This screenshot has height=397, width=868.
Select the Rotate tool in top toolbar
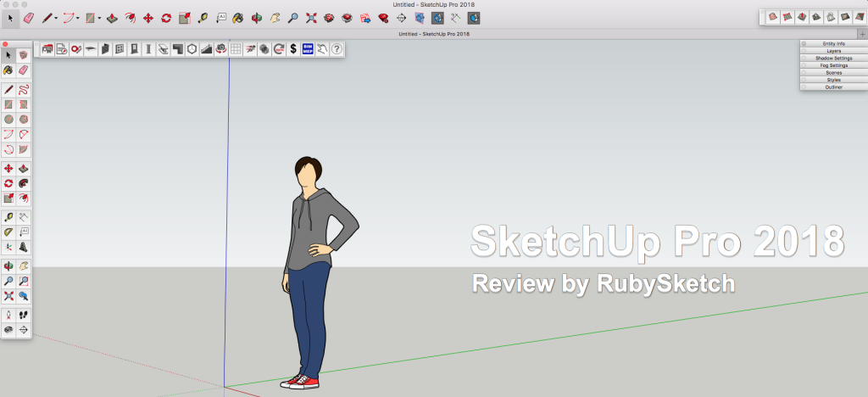[x=166, y=18]
